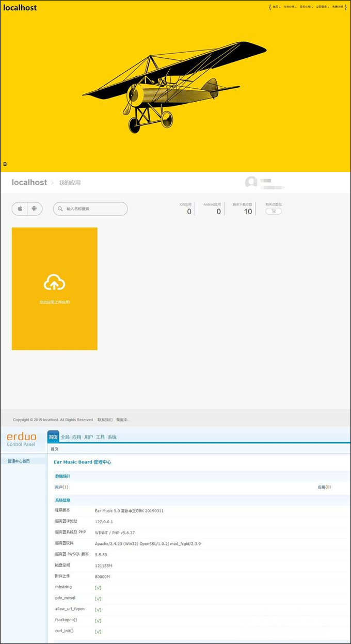Select 管理中心首页 in the sidebar

pos(19,461)
